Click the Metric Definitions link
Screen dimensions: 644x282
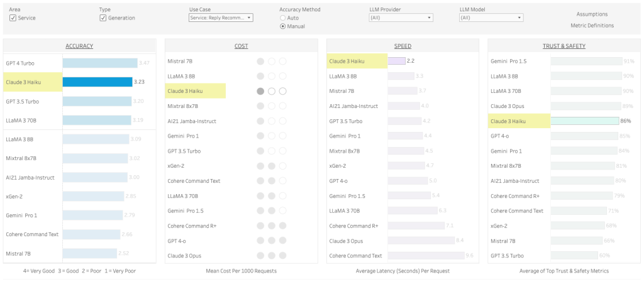coord(592,26)
